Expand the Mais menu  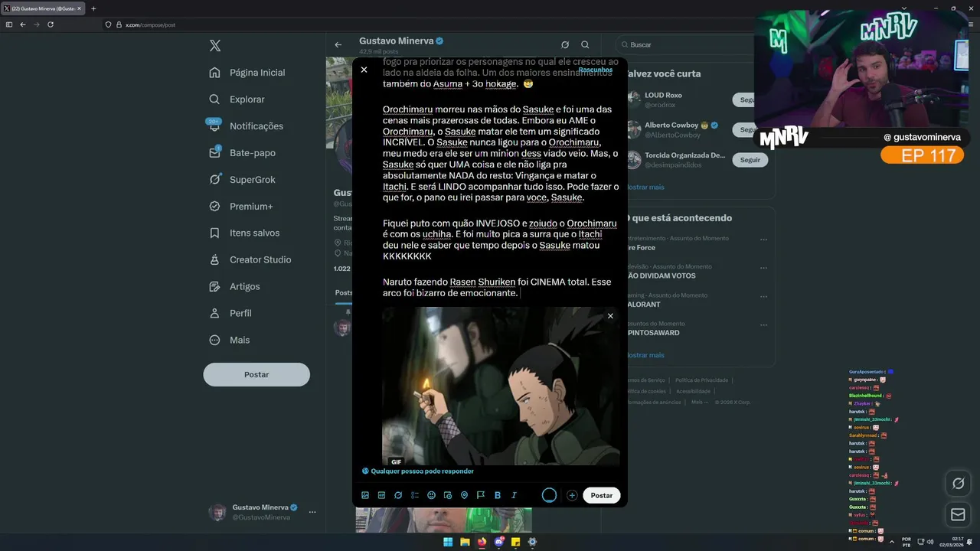[x=228, y=341]
